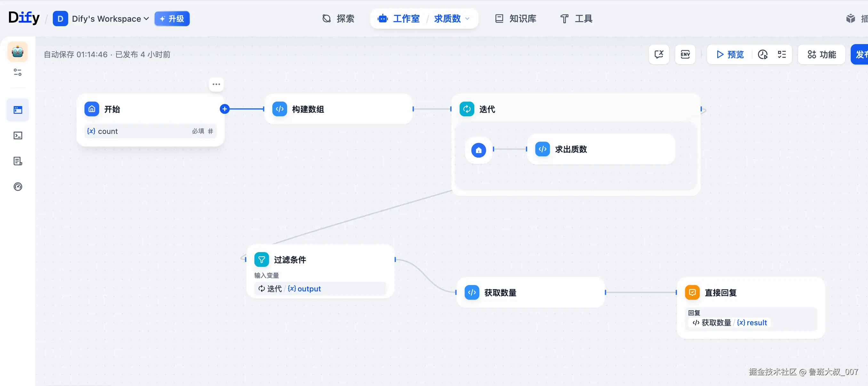
Task: Open the logs sidebar icon
Action: (18, 161)
